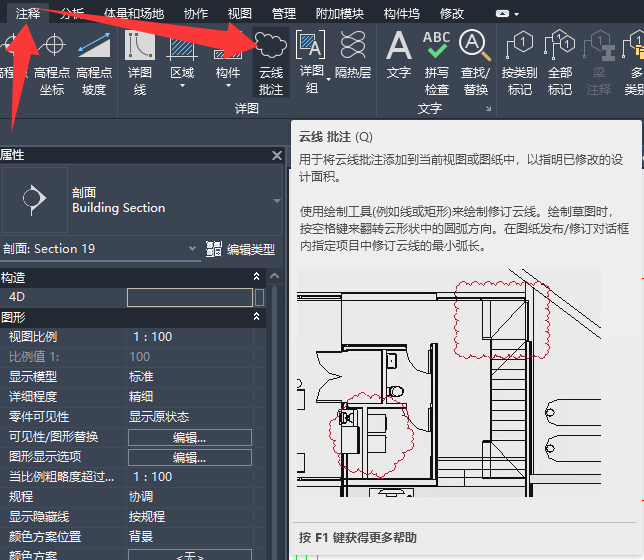The image size is (644, 560).
Task: Click the 比例值 1: field showing 100
Action: tap(190, 357)
